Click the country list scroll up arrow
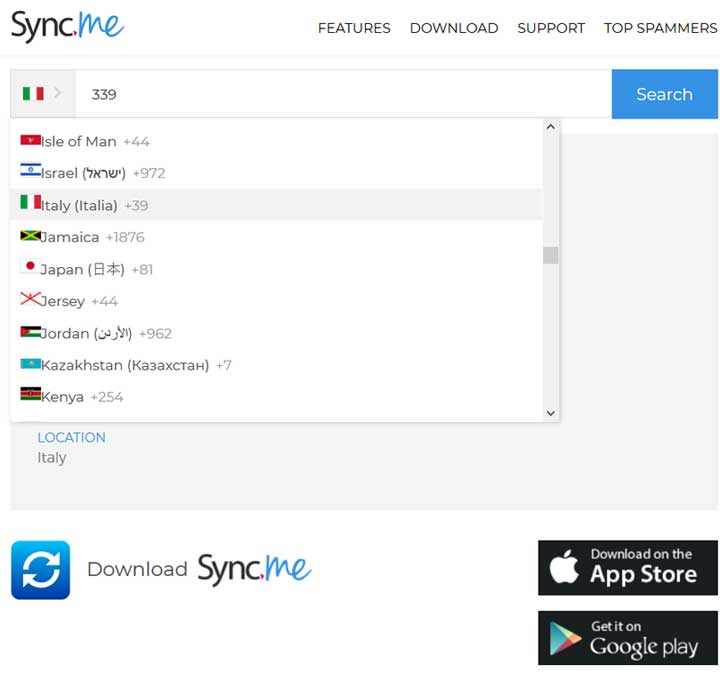This screenshot has width=720, height=689. click(551, 127)
